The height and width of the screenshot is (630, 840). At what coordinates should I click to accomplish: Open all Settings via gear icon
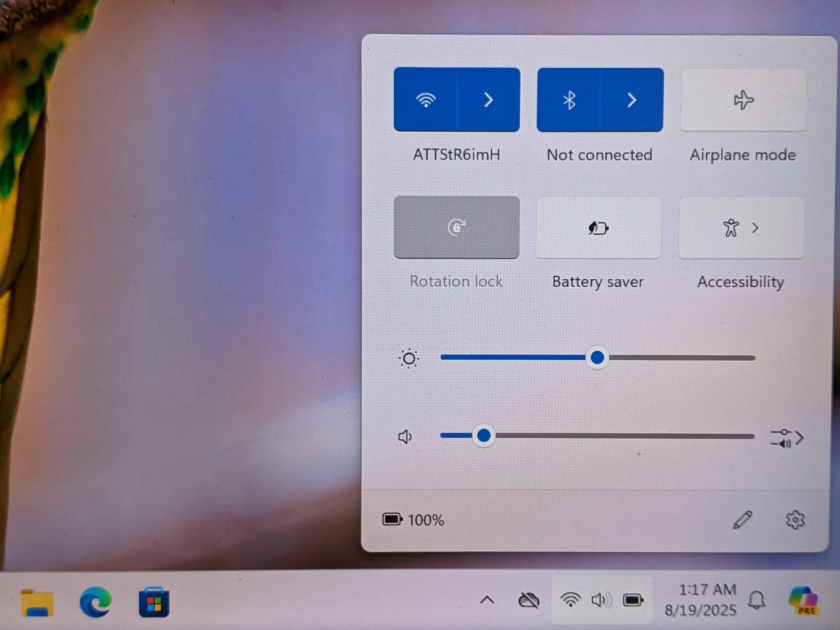(x=795, y=520)
